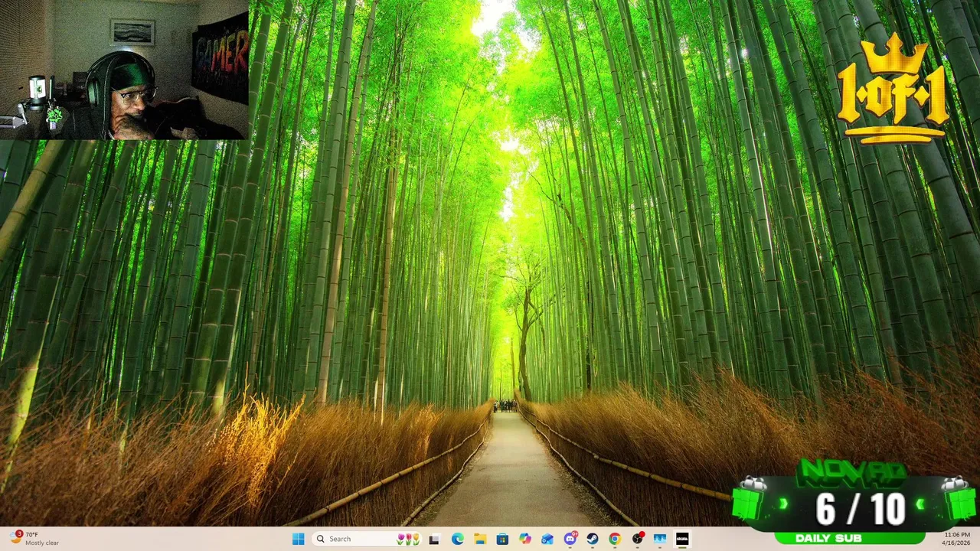Open Google Chrome from the taskbar

click(614, 539)
